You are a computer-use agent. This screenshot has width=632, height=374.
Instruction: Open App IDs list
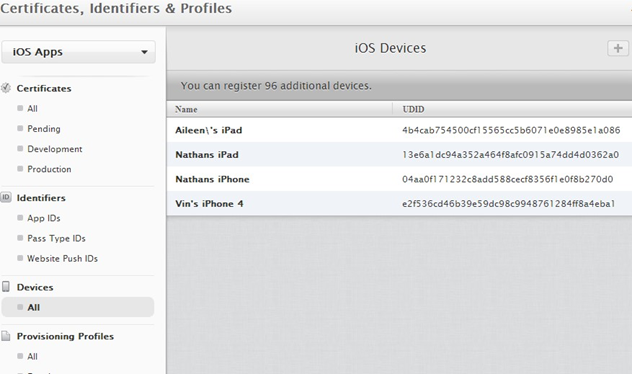click(44, 218)
